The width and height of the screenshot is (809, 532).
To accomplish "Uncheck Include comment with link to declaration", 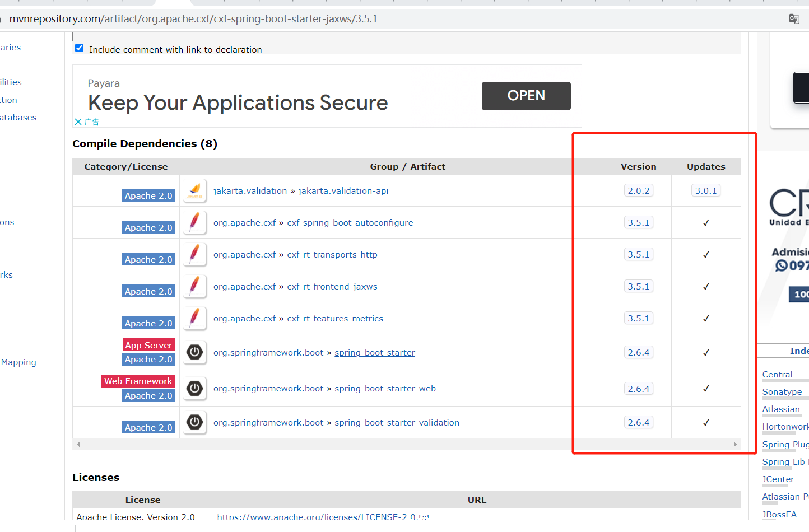I will [80, 48].
